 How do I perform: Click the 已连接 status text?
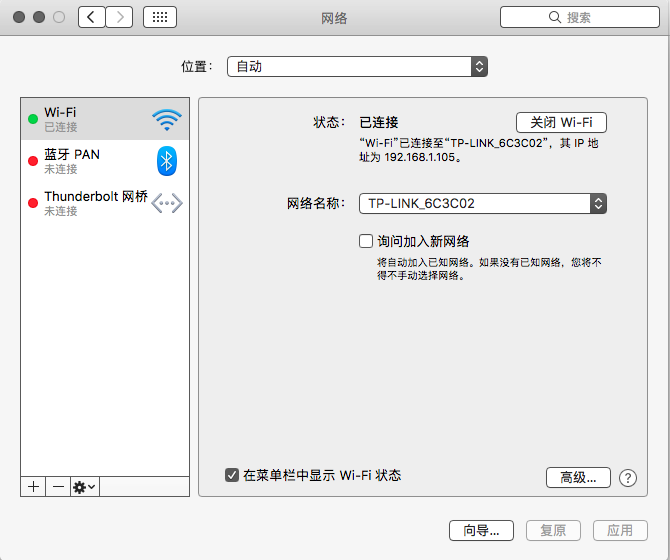[379, 123]
